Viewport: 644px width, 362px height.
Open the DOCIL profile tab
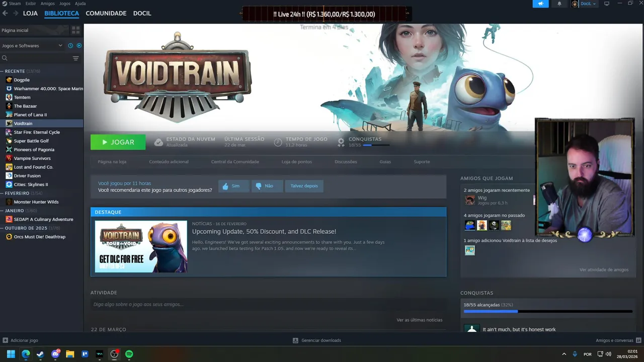pos(142,14)
